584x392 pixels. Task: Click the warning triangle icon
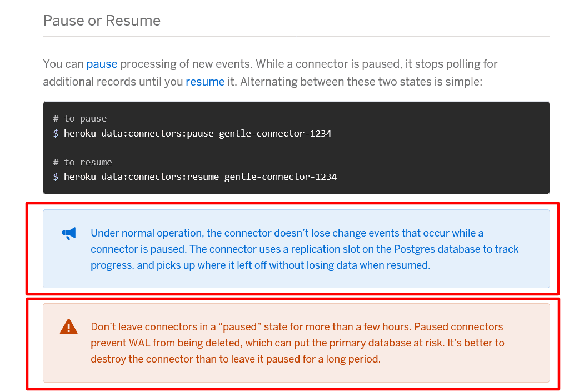[68, 327]
